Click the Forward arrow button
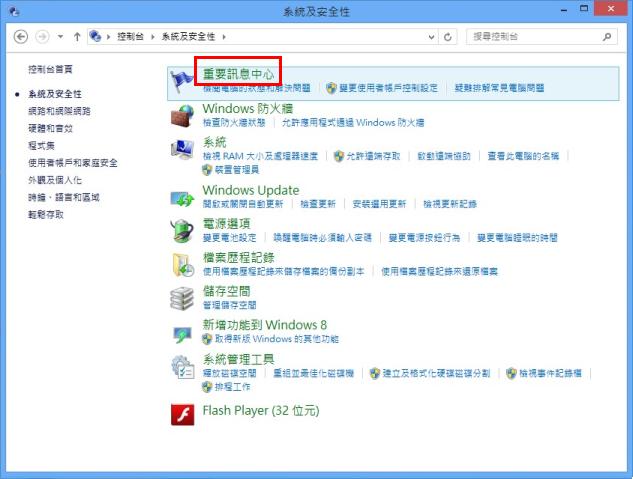 tap(42, 37)
